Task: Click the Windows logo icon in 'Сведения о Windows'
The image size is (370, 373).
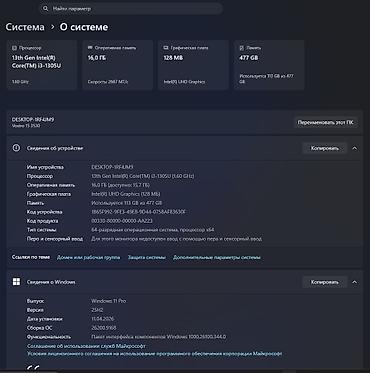Action: point(16,282)
